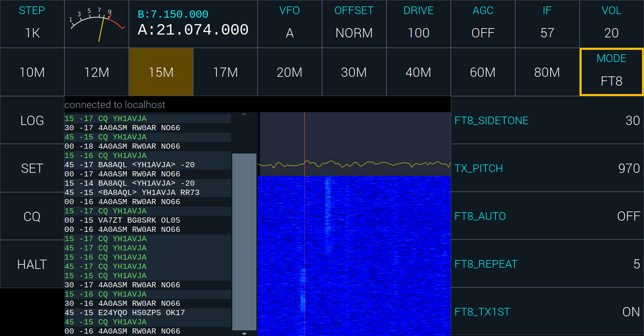Select decode line E24YQO HS0ZPS OK17
Image resolution: width=644 pixels, height=336 pixels.
148,313
